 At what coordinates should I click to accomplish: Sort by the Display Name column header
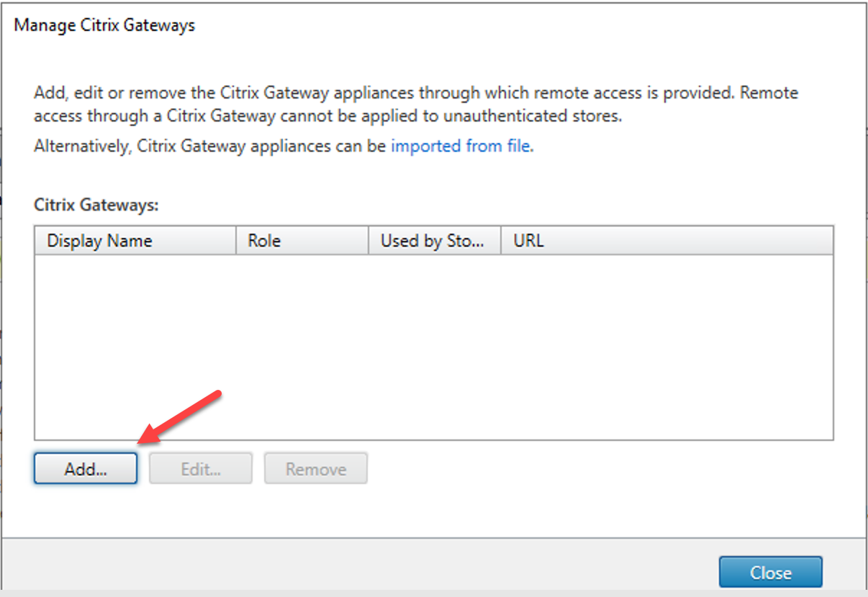(99, 241)
